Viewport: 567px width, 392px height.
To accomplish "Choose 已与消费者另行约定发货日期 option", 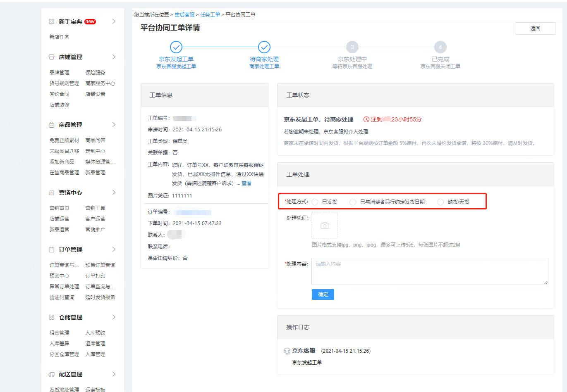I will coord(352,202).
